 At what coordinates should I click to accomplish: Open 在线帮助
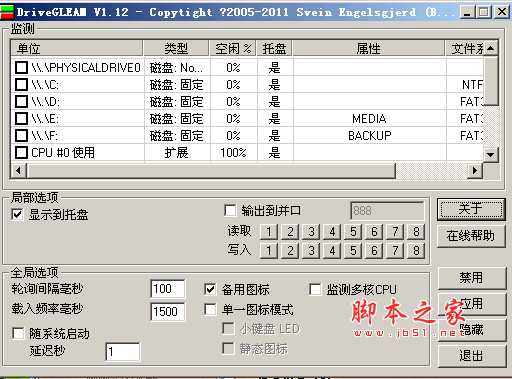coord(471,236)
